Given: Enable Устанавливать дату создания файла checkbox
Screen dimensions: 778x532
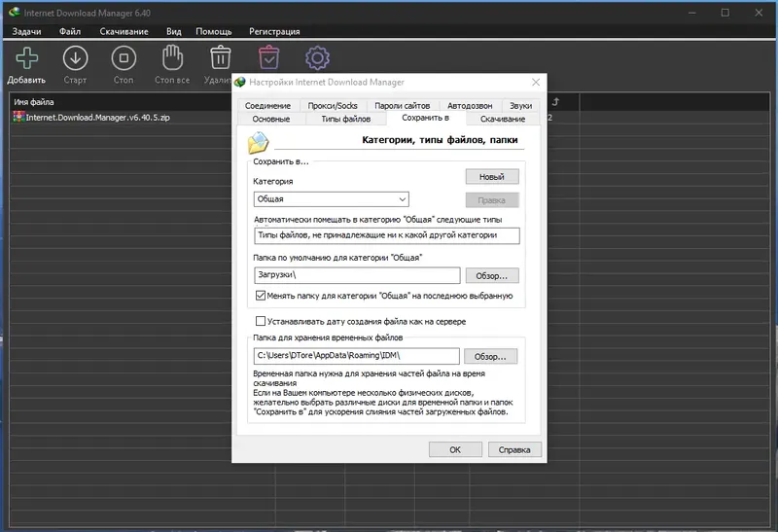Looking at the screenshot, I should pos(261,321).
